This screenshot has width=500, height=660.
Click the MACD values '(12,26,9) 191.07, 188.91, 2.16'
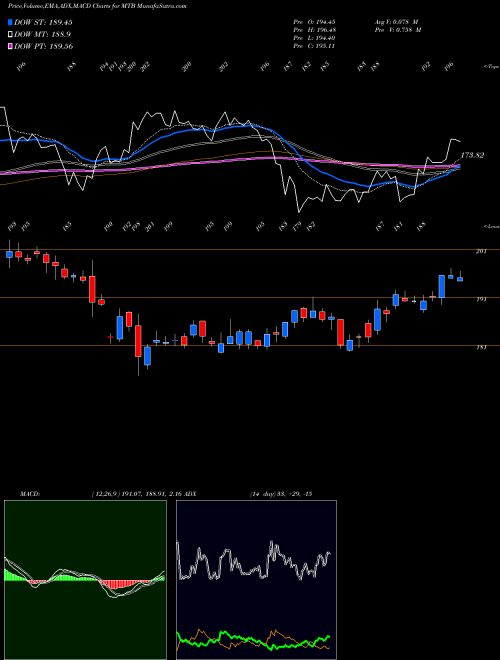[x=136, y=494]
